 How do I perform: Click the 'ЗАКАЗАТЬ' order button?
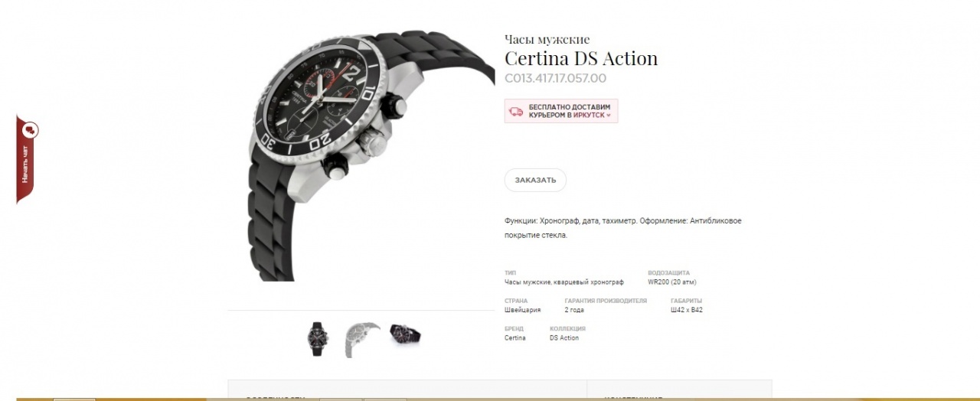coord(535,180)
